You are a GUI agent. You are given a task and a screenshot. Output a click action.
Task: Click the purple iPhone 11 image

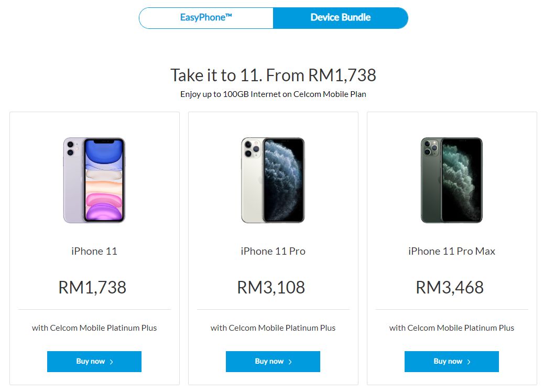pos(94,180)
